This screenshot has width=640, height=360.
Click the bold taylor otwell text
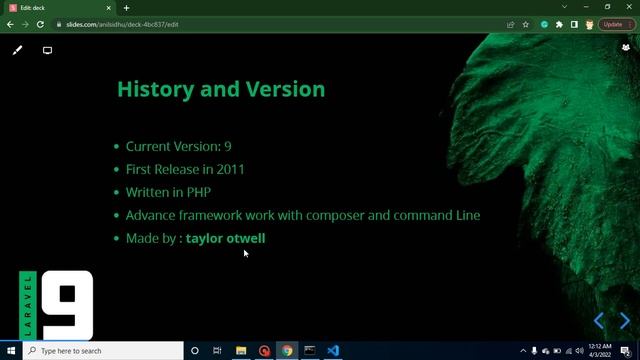tap(225, 238)
